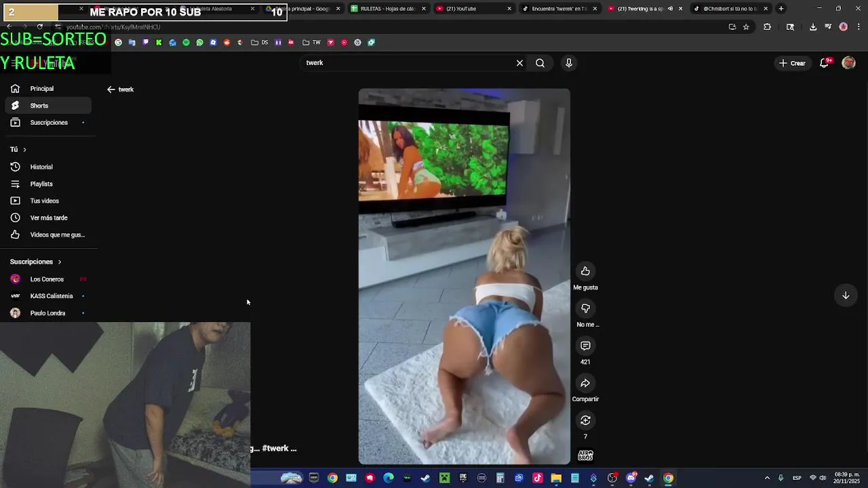Open the Kick bookmark icon
This screenshot has height=488, width=868.
[x=159, y=42]
